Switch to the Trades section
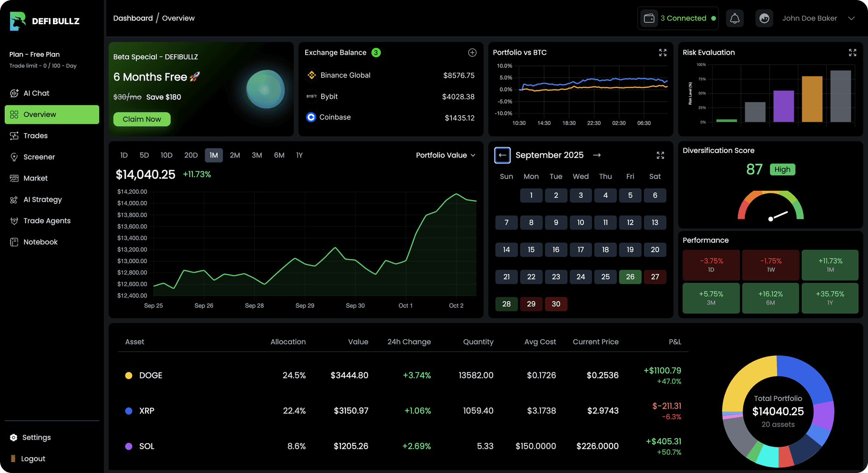Viewport: 868px width, 473px height. (36, 136)
